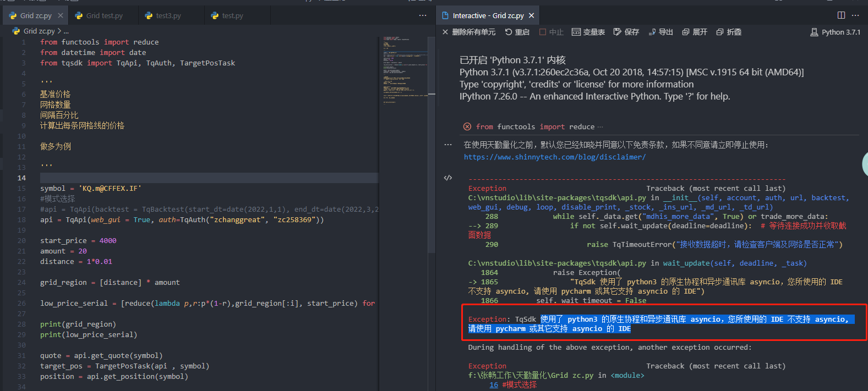Click line 2 'from datetime import date'
Screen dimensions: 868x391
click(x=93, y=52)
